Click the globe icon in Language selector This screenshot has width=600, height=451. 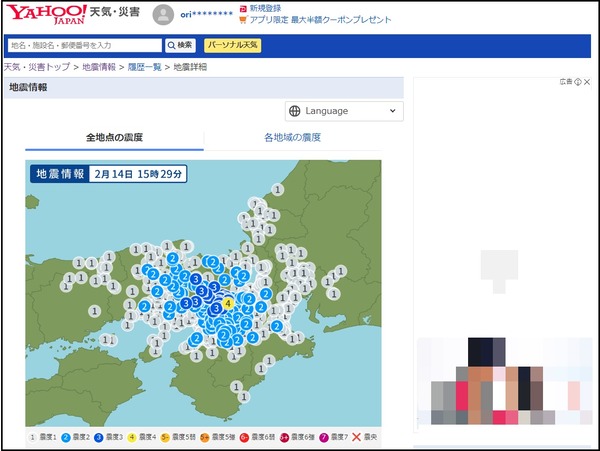295,111
